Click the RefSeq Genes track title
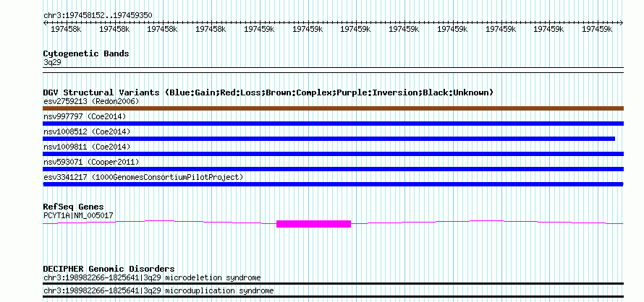The image size is (644, 302). pos(74,207)
